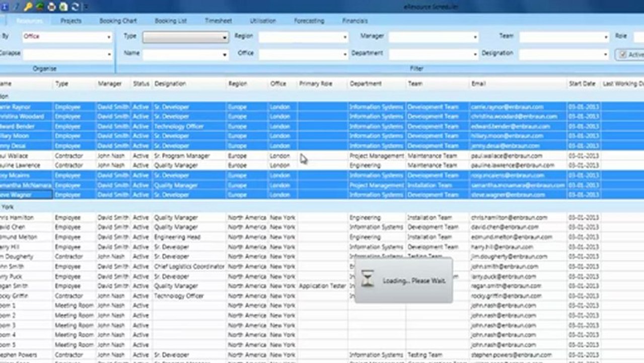Screen dimensions: 644x363
Task: Click stephen.powers@enbraun.com email cell
Action: click(518, 355)
